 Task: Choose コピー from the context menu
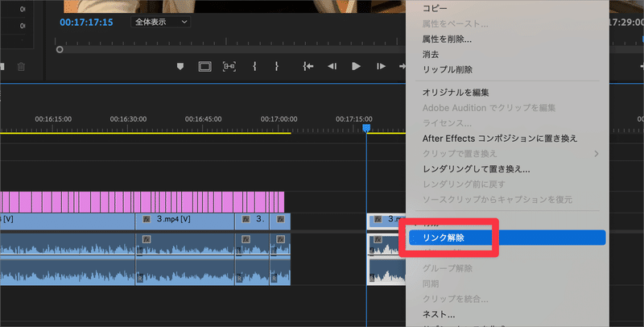tap(435, 8)
